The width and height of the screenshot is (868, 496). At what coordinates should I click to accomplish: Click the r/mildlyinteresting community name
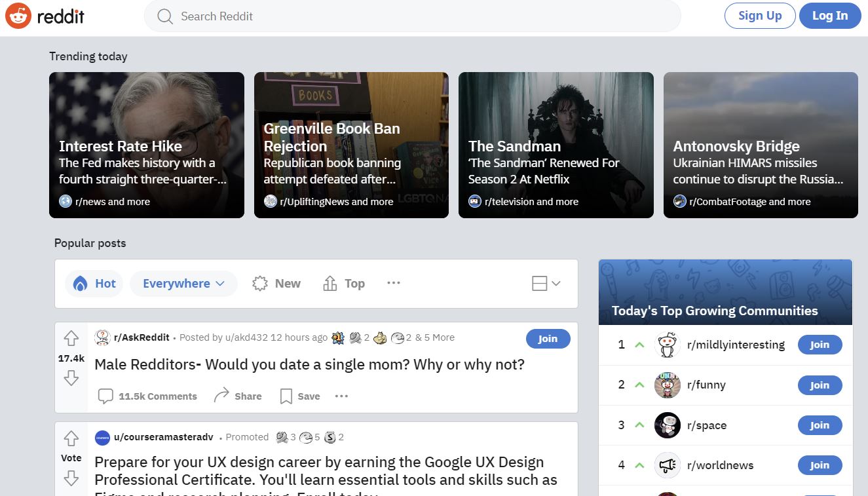point(736,345)
